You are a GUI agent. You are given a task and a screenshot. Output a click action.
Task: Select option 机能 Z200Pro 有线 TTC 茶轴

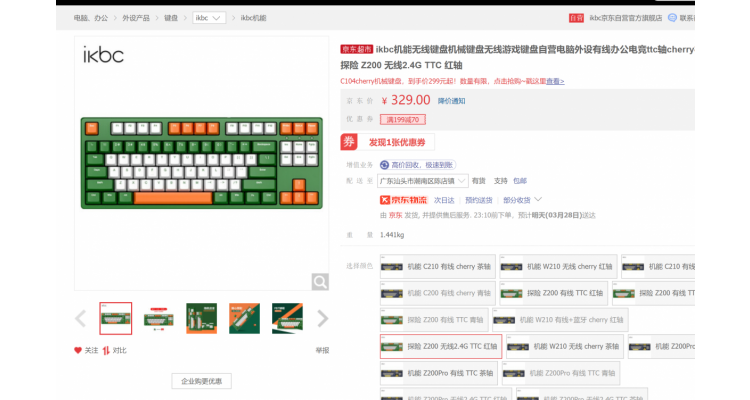[439, 373]
